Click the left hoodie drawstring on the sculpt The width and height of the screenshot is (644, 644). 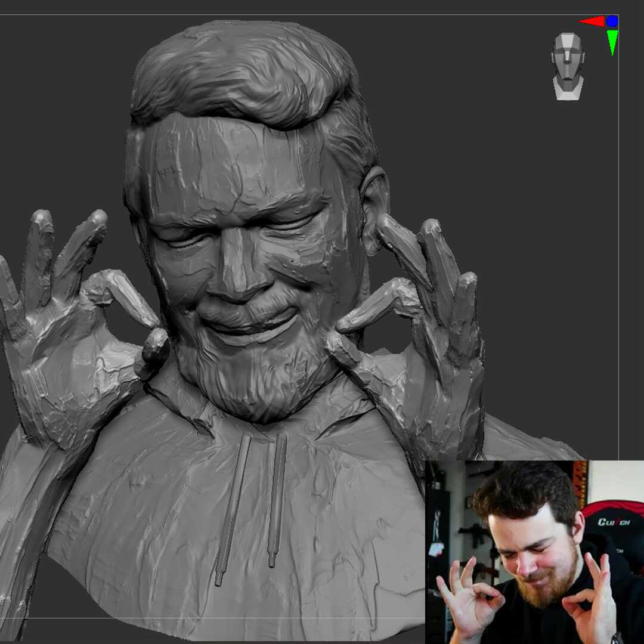(x=232, y=510)
